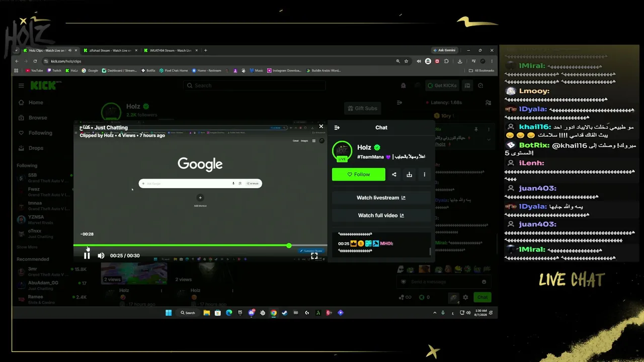Open Discord from the taskbar
This screenshot has width=644, height=362.
click(x=252, y=313)
